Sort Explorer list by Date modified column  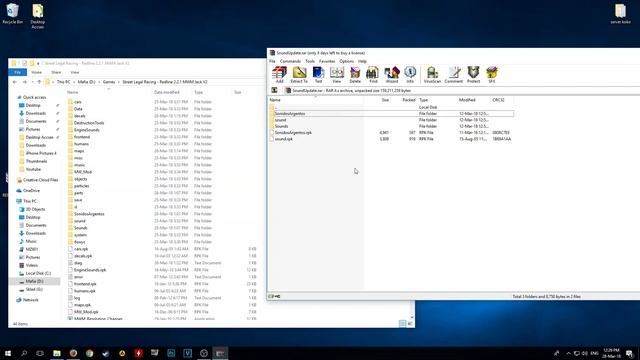pos(167,93)
